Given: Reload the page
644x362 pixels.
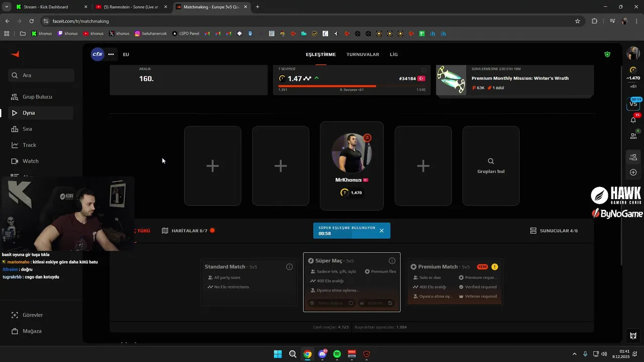Looking at the screenshot, I should coord(31,21).
